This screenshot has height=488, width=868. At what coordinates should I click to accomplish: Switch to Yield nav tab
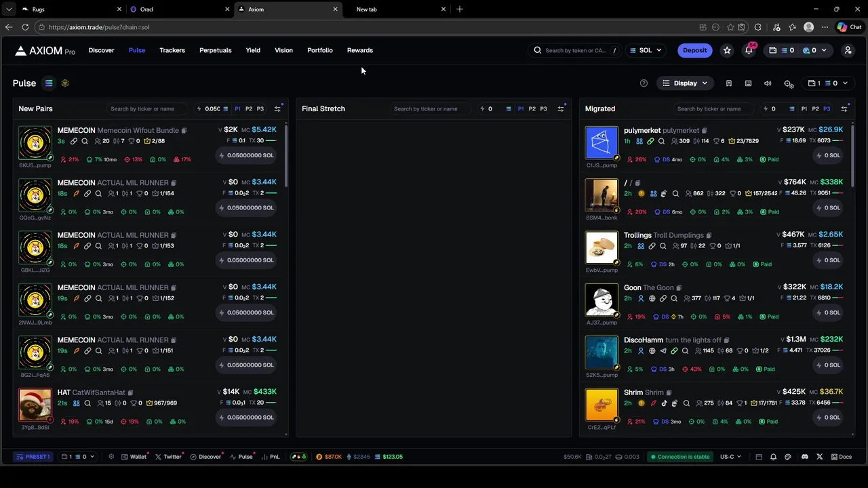[x=253, y=50]
